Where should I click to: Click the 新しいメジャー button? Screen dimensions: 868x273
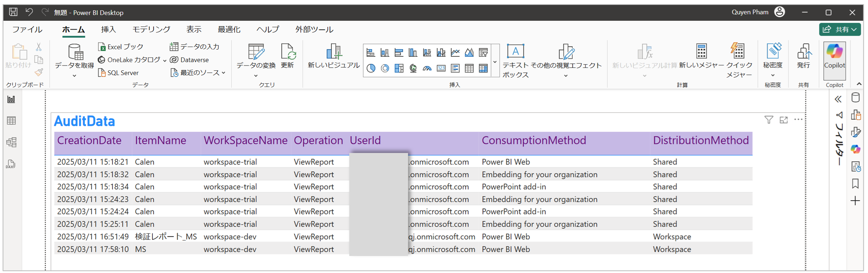click(702, 56)
